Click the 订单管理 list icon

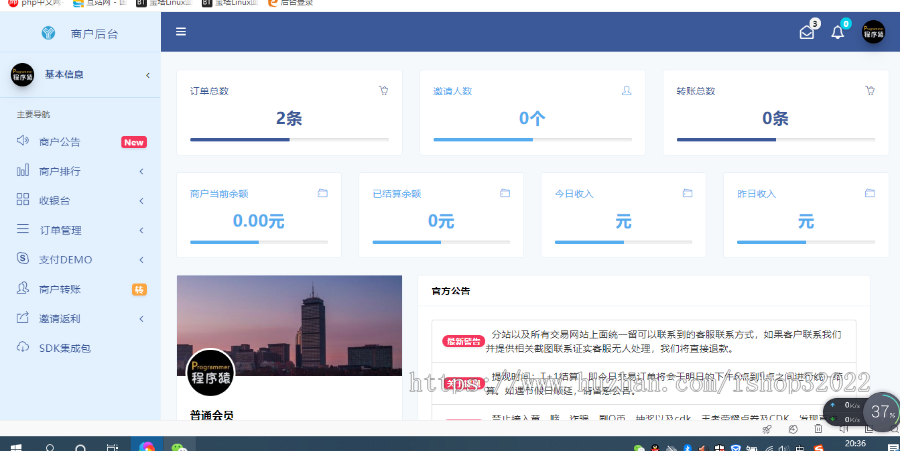(x=22, y=229)
